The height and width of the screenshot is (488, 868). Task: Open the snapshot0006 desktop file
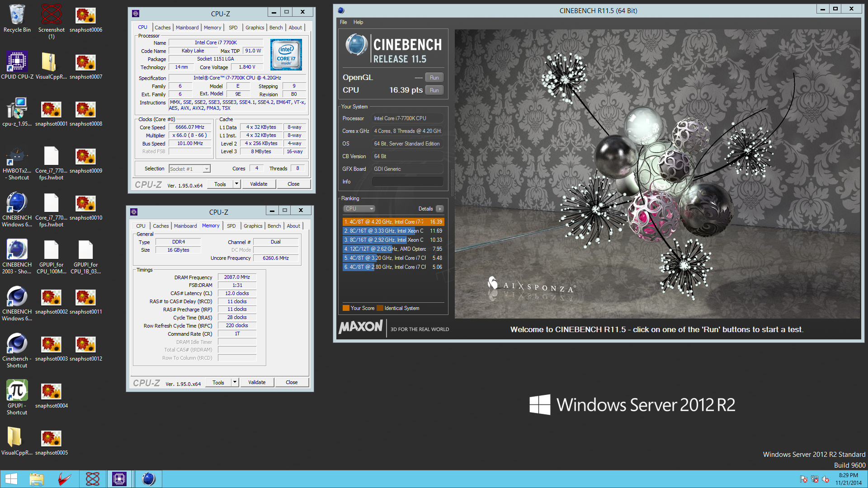tap(85, 19)
